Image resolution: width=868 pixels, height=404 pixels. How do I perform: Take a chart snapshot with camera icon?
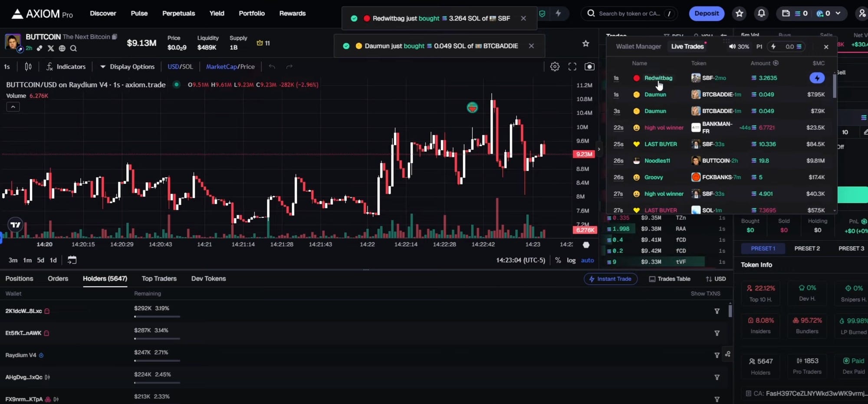pos(589,66)
